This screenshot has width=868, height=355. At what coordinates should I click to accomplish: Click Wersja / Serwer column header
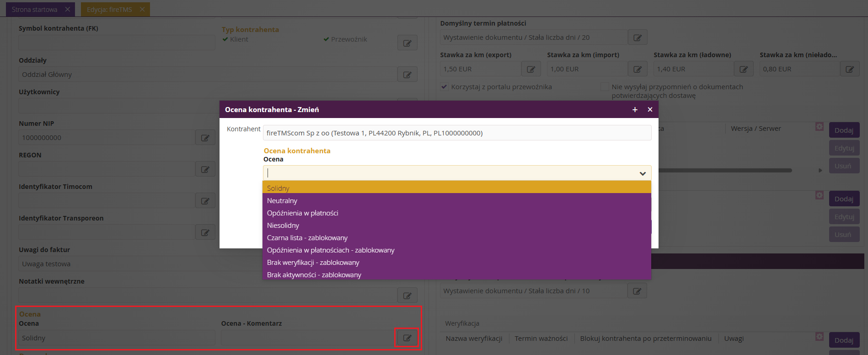756,129
